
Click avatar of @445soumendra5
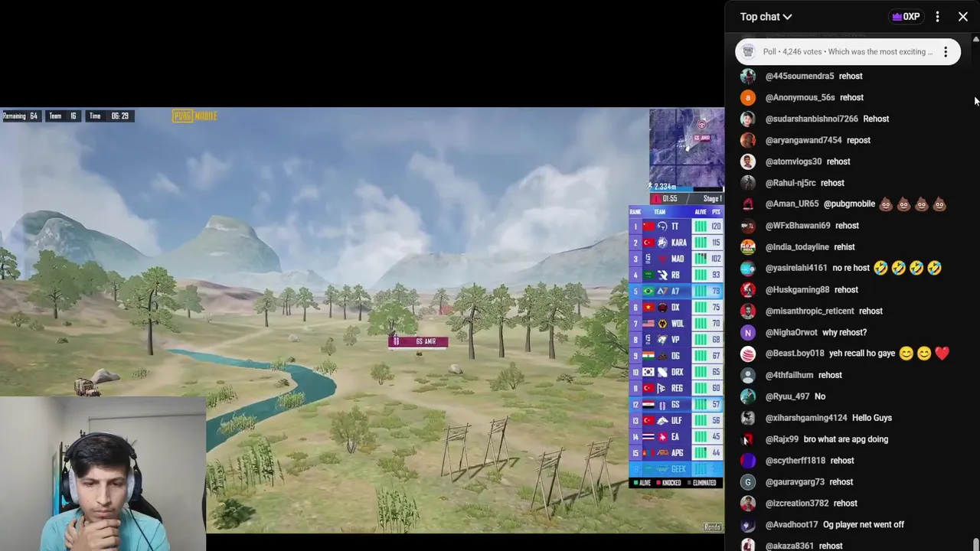pos(748,76)
